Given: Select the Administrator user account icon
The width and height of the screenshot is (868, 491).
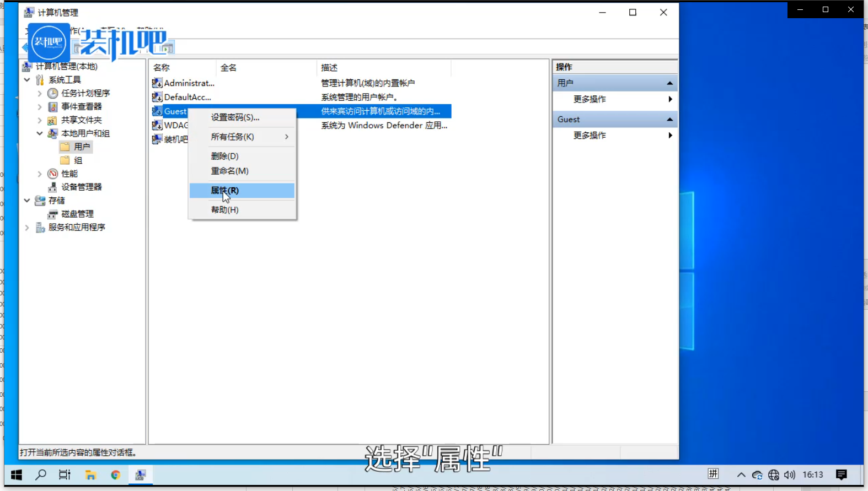Looking at the screenshot, I should [157, 83].
